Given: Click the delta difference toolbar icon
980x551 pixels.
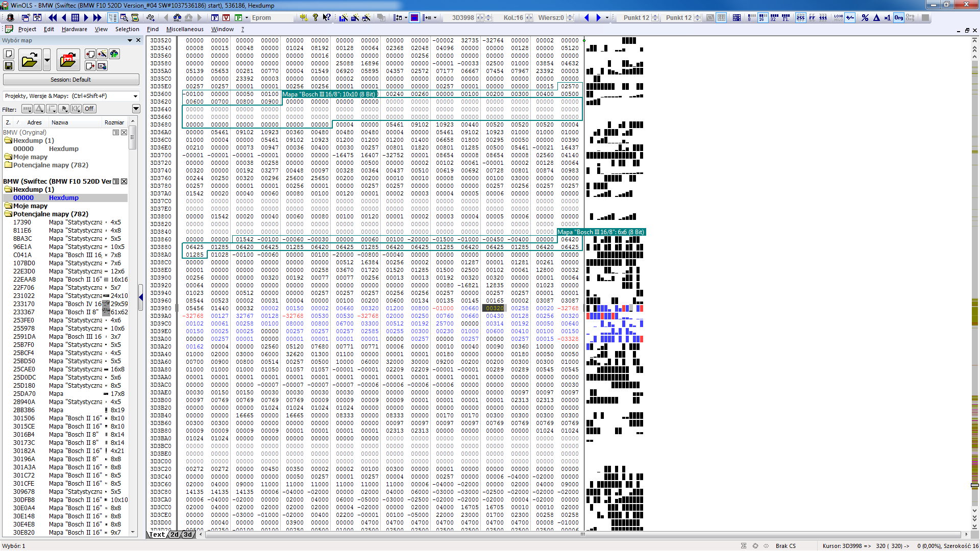Looking at the screenshot, I should click(x=876, y=17).
